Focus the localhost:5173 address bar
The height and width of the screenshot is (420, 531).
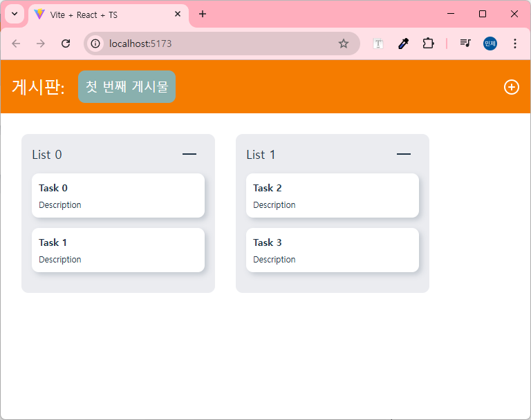(222, 44)
